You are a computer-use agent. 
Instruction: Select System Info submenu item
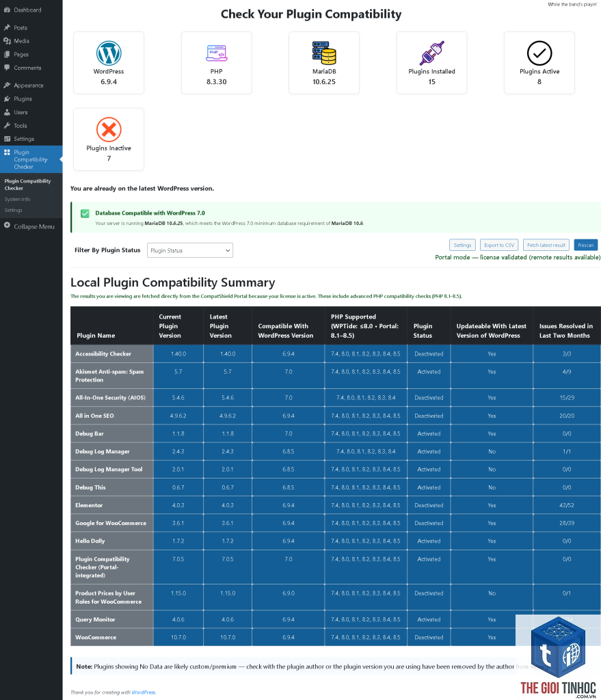pyautogui.click(x=17, y=199)
